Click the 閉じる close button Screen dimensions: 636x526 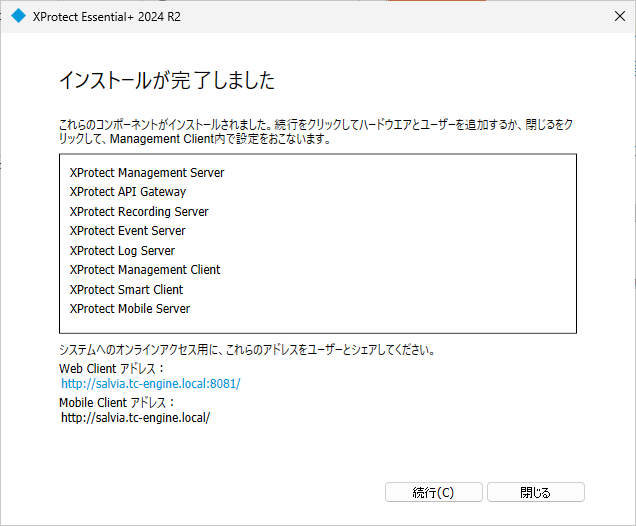(x=535, y=492)
